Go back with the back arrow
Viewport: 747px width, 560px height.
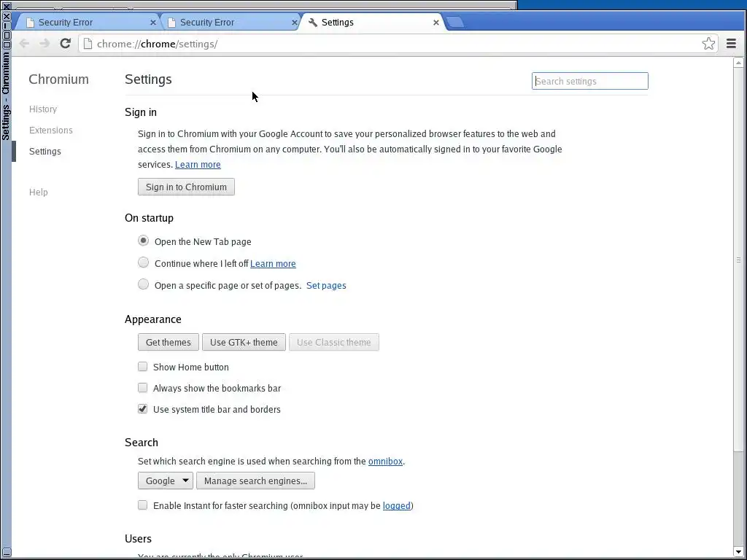(x=24, y=44)
